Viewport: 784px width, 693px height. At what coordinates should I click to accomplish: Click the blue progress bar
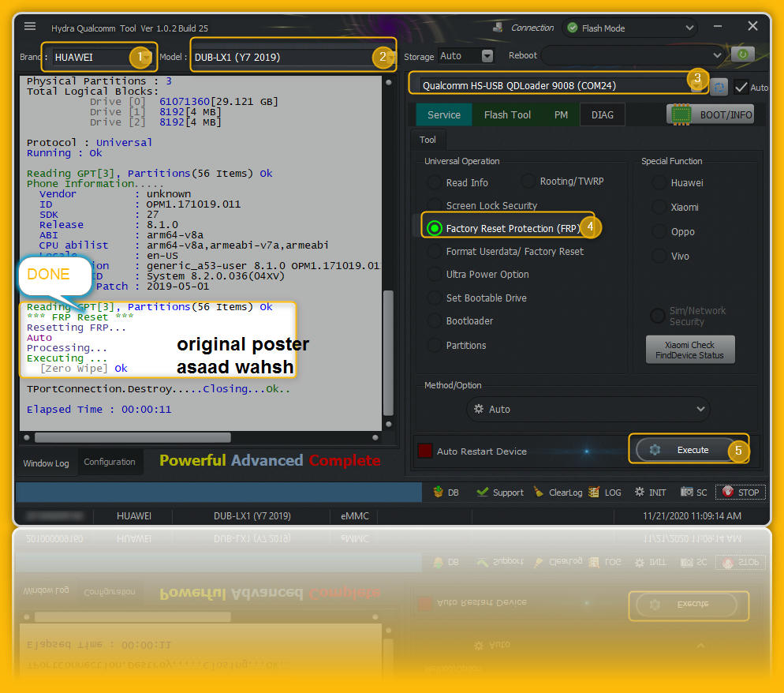(x=218, y=493)
